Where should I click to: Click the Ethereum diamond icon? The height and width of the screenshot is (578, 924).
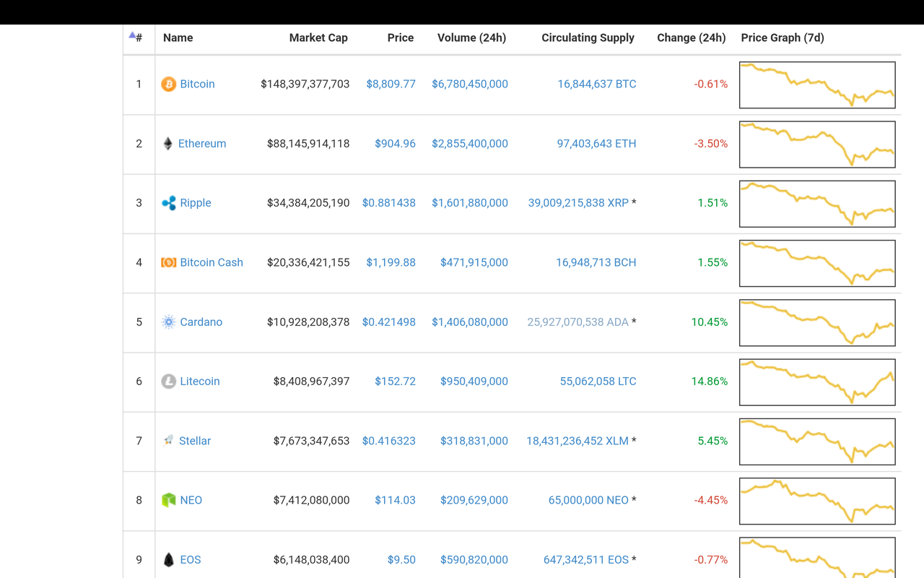click(167, 144)
